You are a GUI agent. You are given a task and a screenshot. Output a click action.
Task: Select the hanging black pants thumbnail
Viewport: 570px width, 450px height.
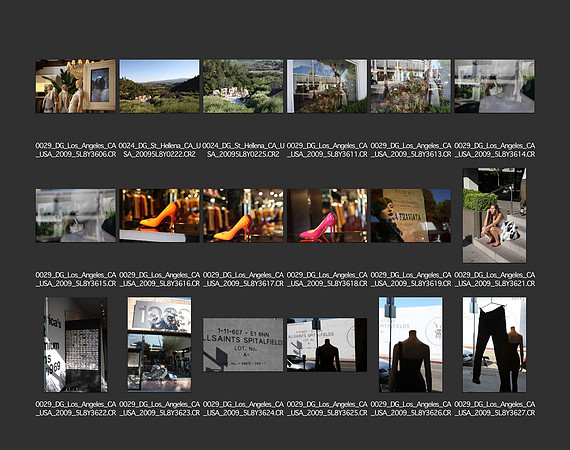494,345
